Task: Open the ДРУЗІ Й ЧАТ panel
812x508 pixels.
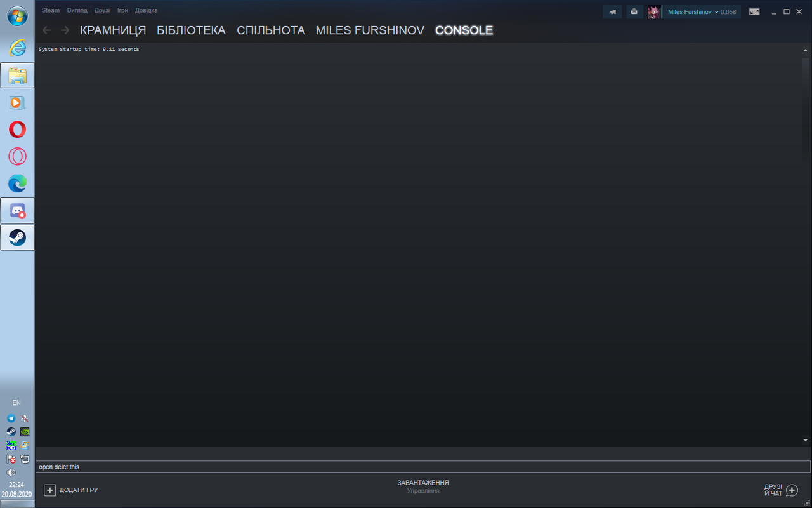Action: 773,490
